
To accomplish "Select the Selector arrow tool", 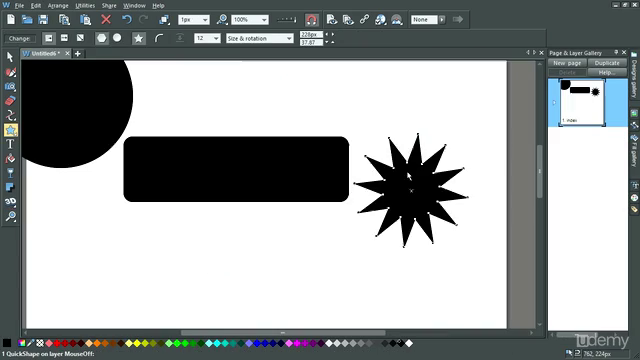I will [x=10, y=57].
